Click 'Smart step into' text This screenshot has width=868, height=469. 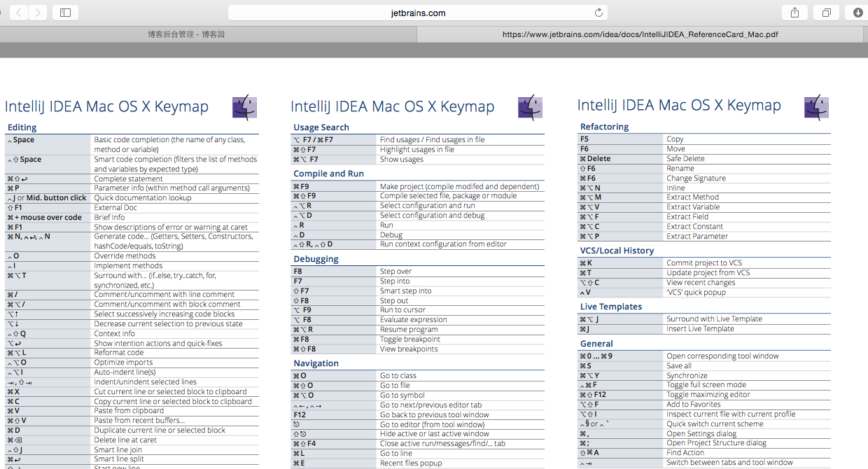(406, 291)
